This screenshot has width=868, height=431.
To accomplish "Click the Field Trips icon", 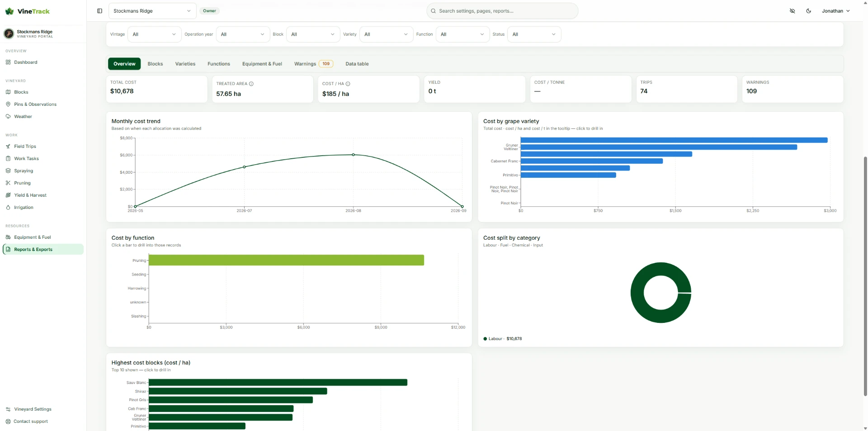I will 8,147.
